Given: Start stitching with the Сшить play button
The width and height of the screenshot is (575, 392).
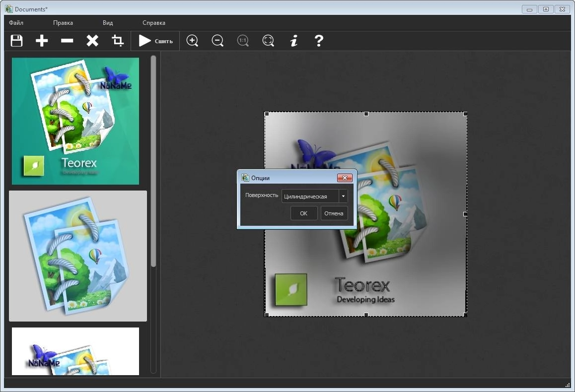Looking at the screenshot, I should (x=155, y=41).
